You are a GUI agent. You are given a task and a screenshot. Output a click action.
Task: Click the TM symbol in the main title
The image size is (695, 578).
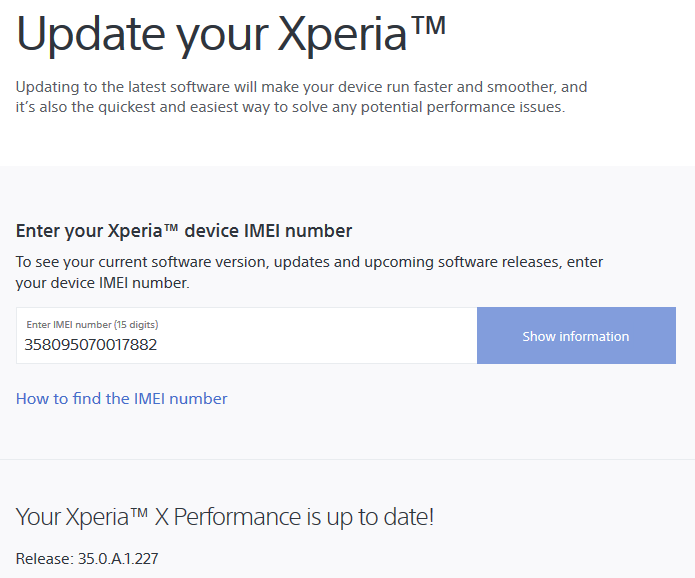pyautogui.click(x=428, y=25)
